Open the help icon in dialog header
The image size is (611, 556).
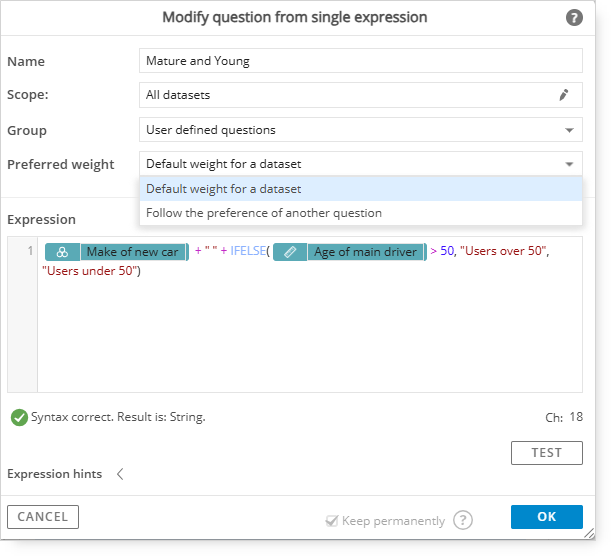point(574,18)
